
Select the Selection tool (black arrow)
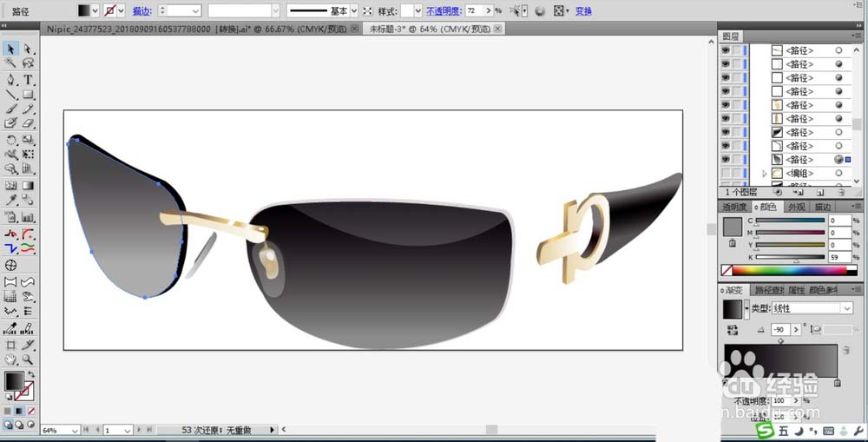[x=10, y=49]
